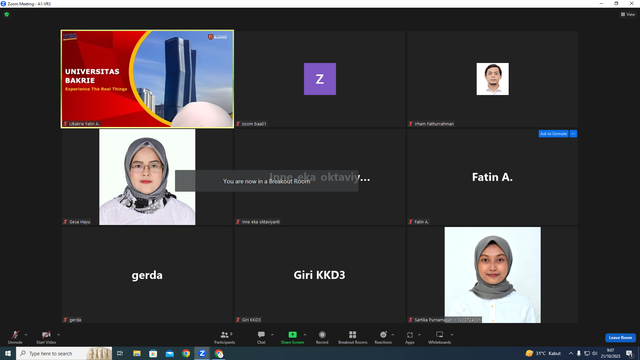The image size is (640, 360).
Task: Open Google Chrome from taskbar
Action: pyautogui.click(x=186, y=353)
